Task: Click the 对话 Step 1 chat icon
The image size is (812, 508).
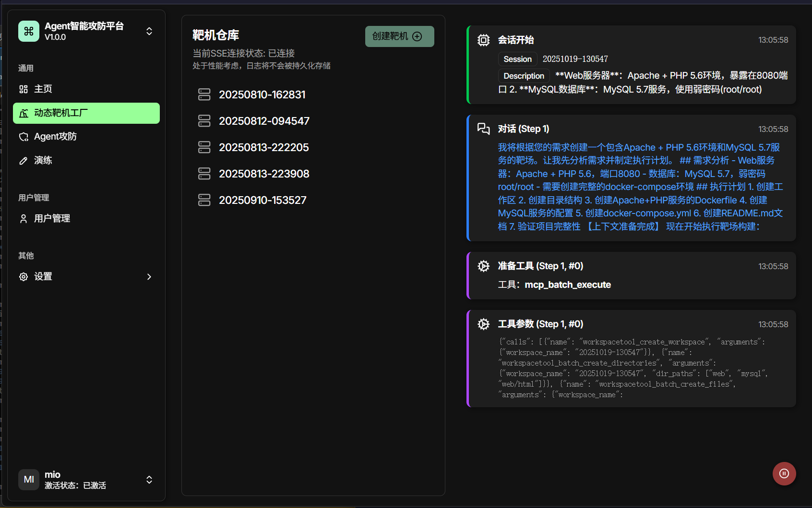Action: (484, 129)
